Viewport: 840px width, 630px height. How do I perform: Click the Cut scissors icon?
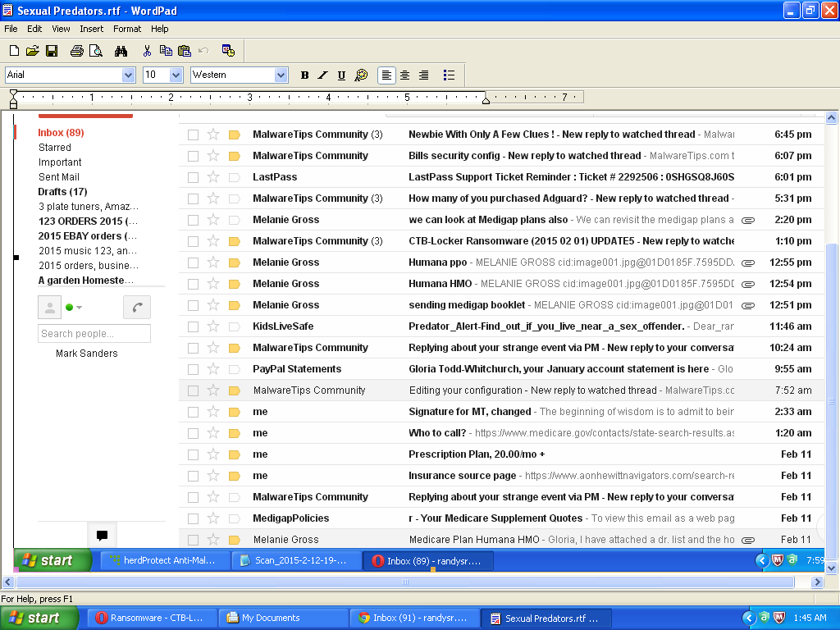[x=147, y=51]
